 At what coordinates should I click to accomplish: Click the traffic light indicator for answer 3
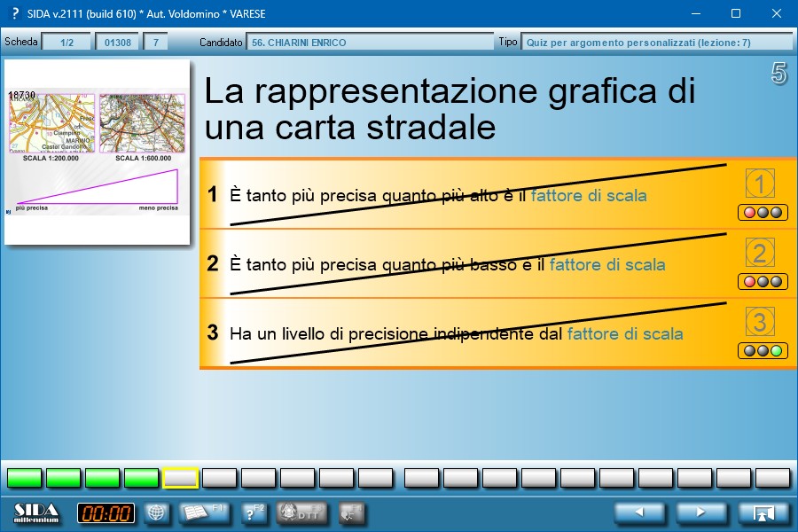point(762,351)
